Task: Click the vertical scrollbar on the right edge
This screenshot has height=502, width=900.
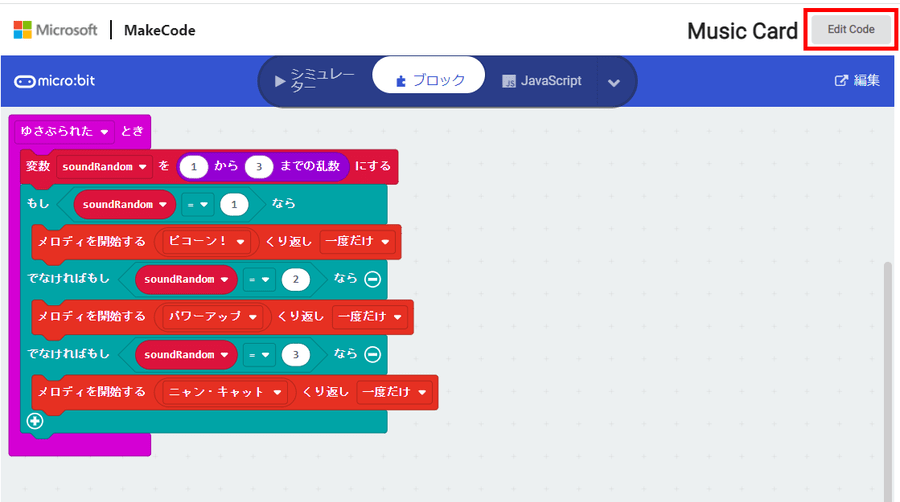Action: click(888, 382)
